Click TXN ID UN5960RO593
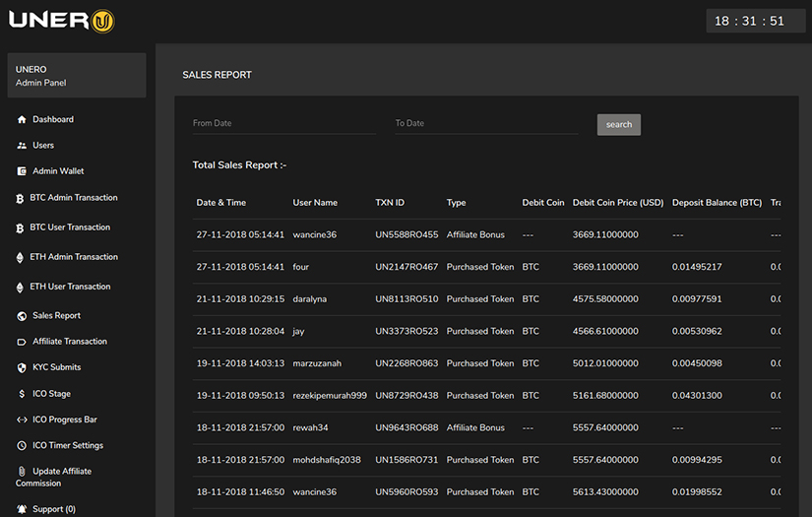This screenshot has width=812, height=517. (x=406, y=491)
